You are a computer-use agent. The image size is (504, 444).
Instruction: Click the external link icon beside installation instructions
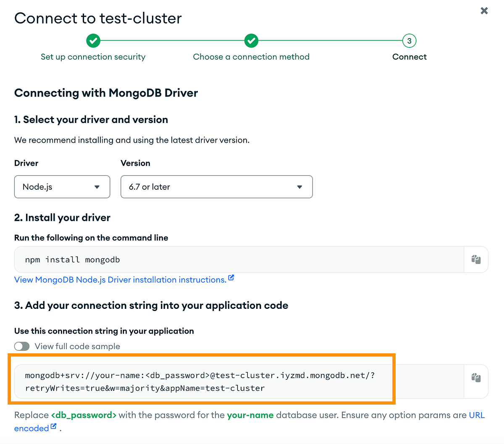(231, 277)
